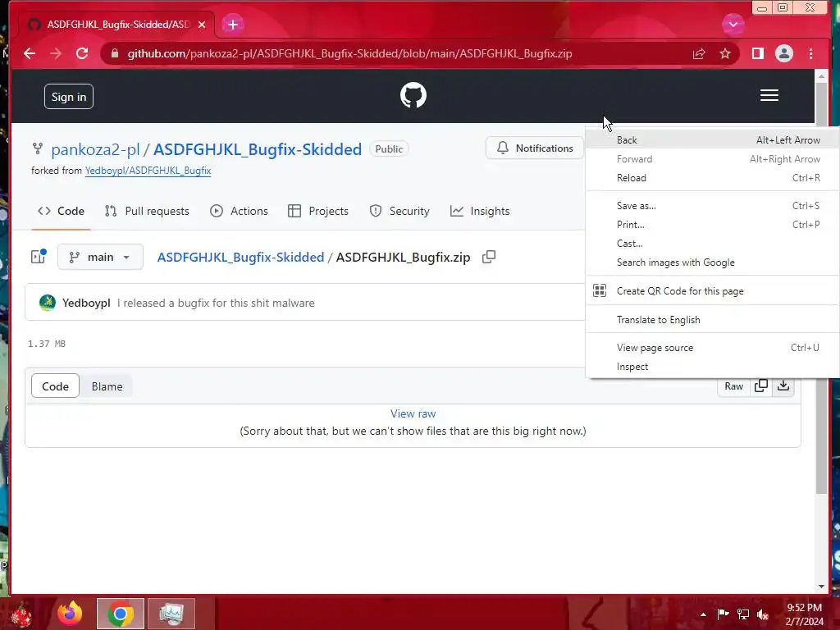Expand the file tree side panel icon
The height and width of the screenshot is (630, 840).
pyautogui.click(x=39, y=257)
